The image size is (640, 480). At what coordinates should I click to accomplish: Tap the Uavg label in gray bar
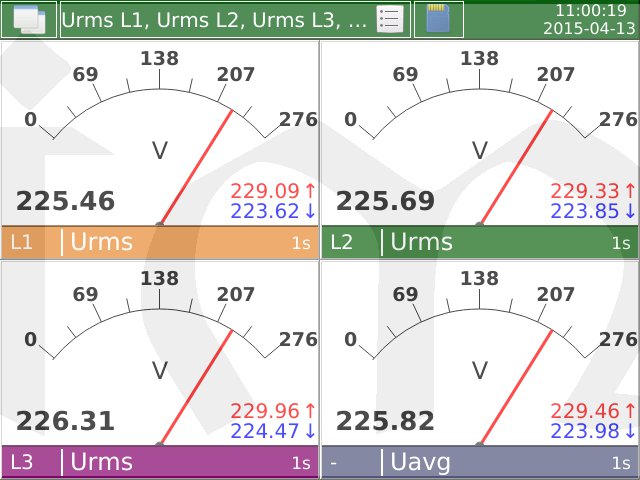tap(420, 462)
